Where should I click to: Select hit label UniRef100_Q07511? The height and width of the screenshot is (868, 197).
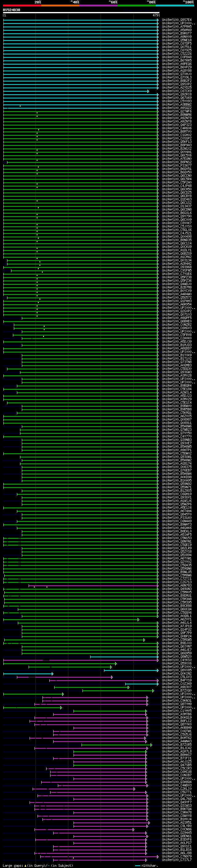pos(177,47)
